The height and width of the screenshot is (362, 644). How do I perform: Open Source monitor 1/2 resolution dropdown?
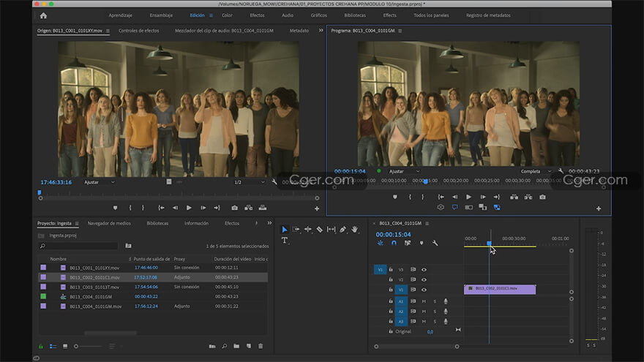[249, 182]
